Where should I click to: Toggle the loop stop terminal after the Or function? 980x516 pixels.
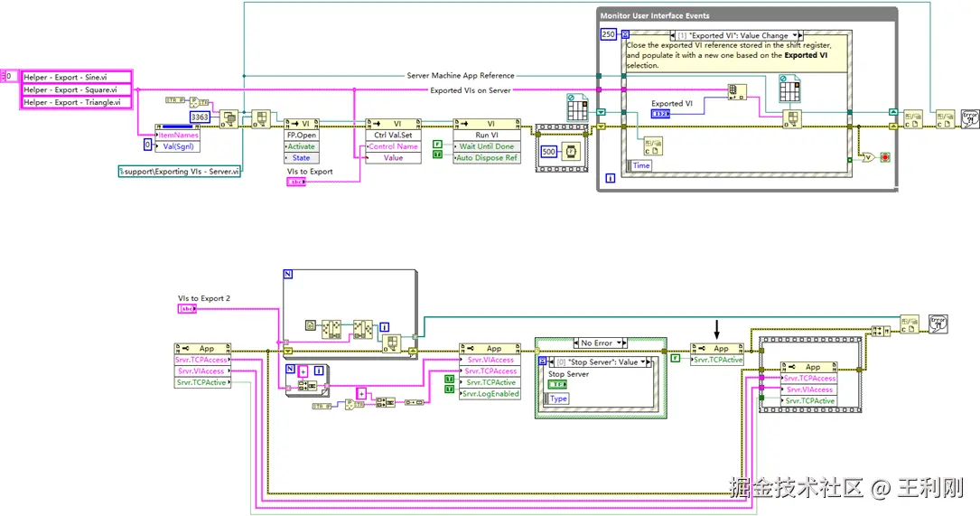(x=885, y=157)
